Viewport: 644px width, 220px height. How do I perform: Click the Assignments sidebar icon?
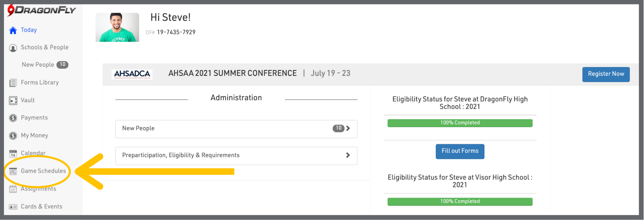13,189
